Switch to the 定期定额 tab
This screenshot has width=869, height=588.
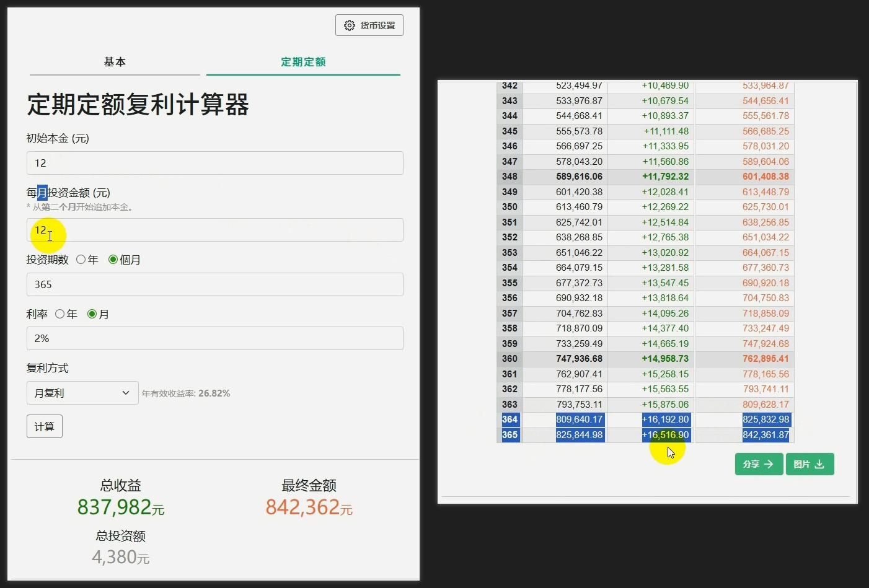(x=303, y=62)
